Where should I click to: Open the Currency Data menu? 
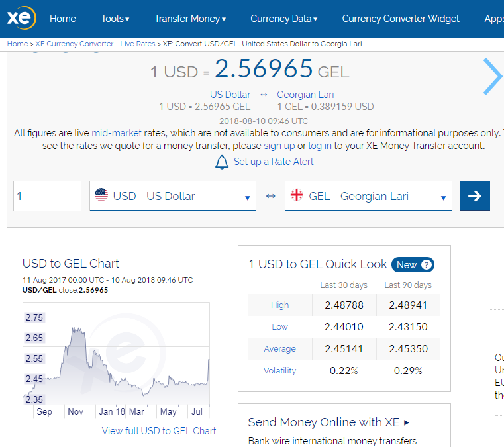(x=284, y=19)
